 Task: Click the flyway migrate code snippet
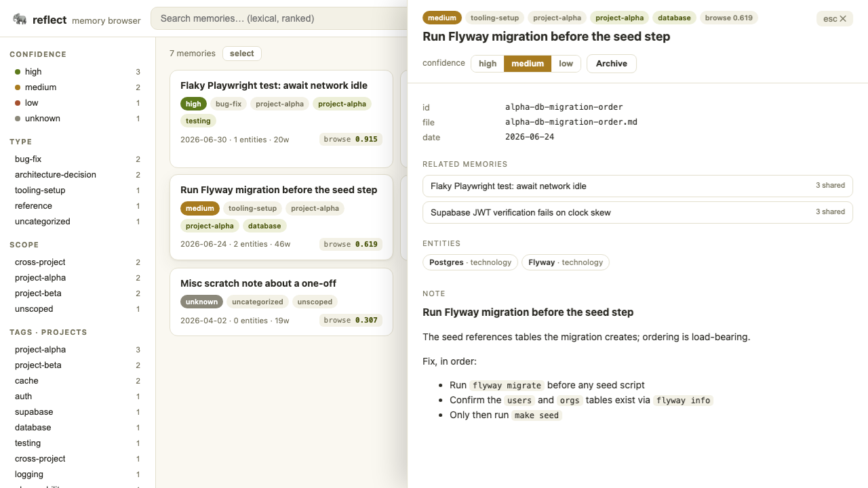(x=507, y=386)
